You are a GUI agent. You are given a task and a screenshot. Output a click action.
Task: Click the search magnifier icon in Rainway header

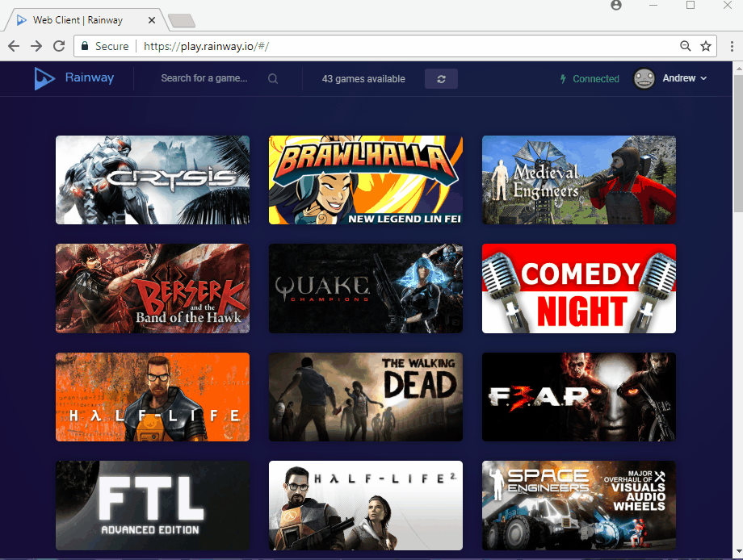pos(273,78)
